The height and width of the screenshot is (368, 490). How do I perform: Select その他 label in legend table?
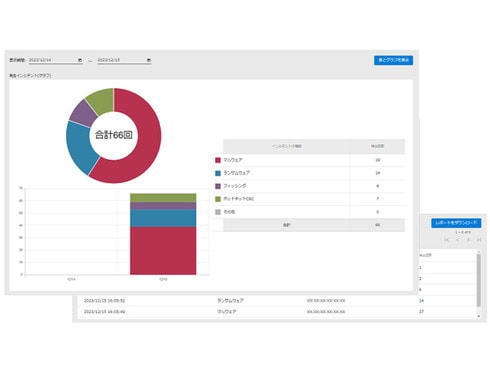pos(229,212)
